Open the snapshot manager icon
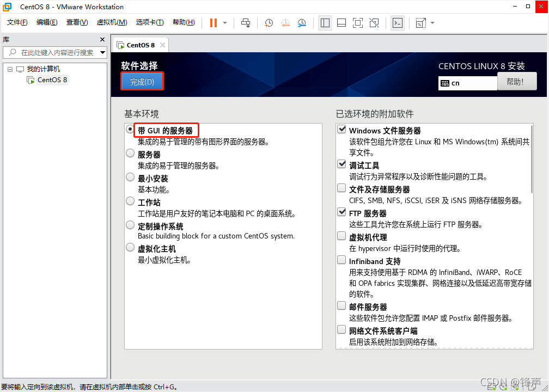 (x=302, y=23)
